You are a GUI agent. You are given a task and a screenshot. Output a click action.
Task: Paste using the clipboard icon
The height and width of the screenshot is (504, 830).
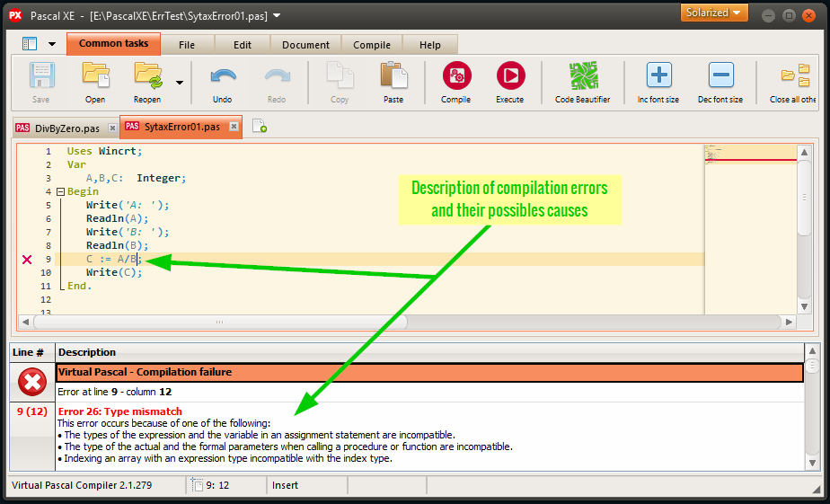pos(393,75)
